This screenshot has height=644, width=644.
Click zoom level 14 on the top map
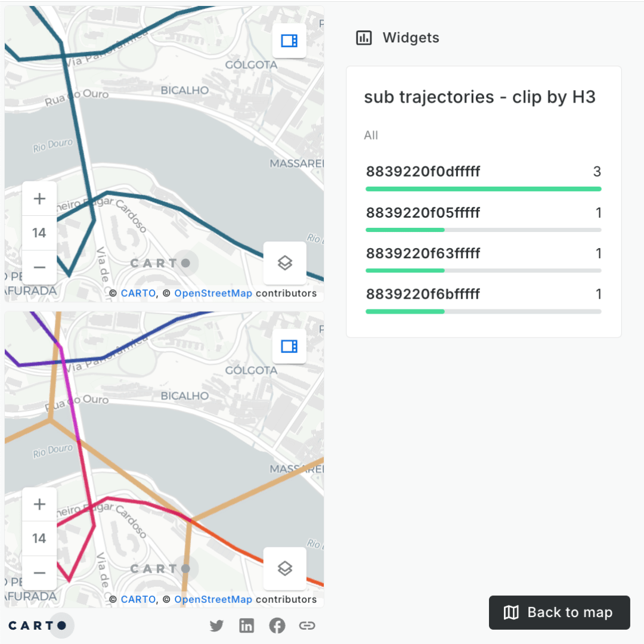coord(39,233)
